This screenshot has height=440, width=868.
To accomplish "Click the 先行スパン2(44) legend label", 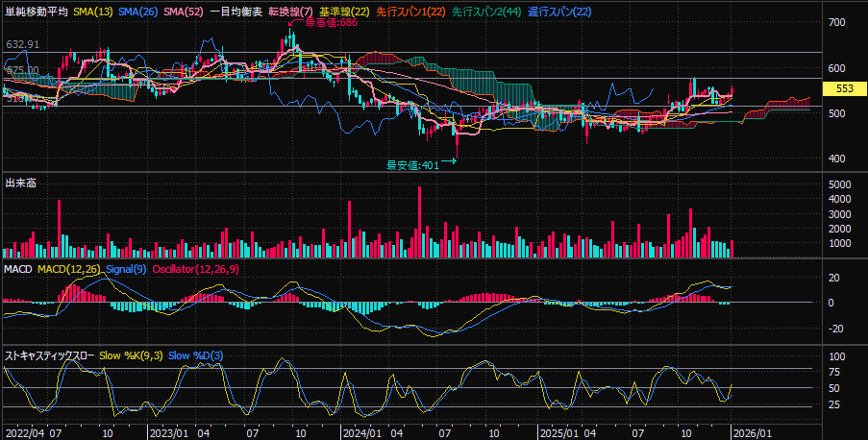I will click(486, 12).
